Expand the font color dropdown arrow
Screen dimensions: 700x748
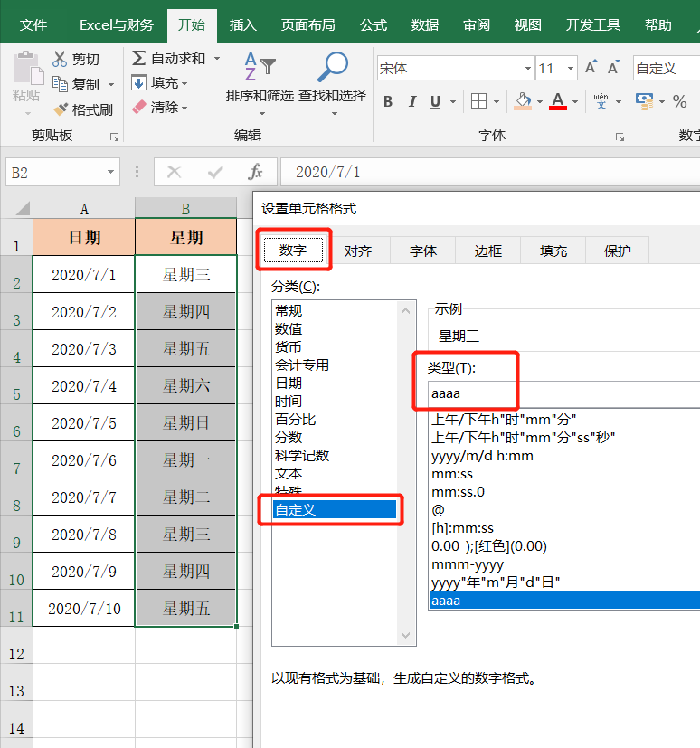(x=575, y=101)
